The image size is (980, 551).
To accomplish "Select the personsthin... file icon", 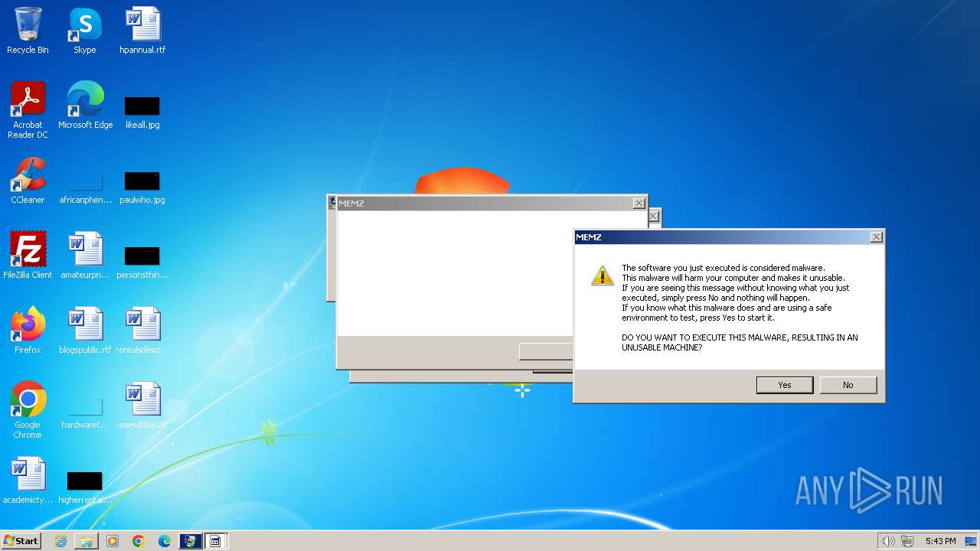I will click(x=142, y=262).
